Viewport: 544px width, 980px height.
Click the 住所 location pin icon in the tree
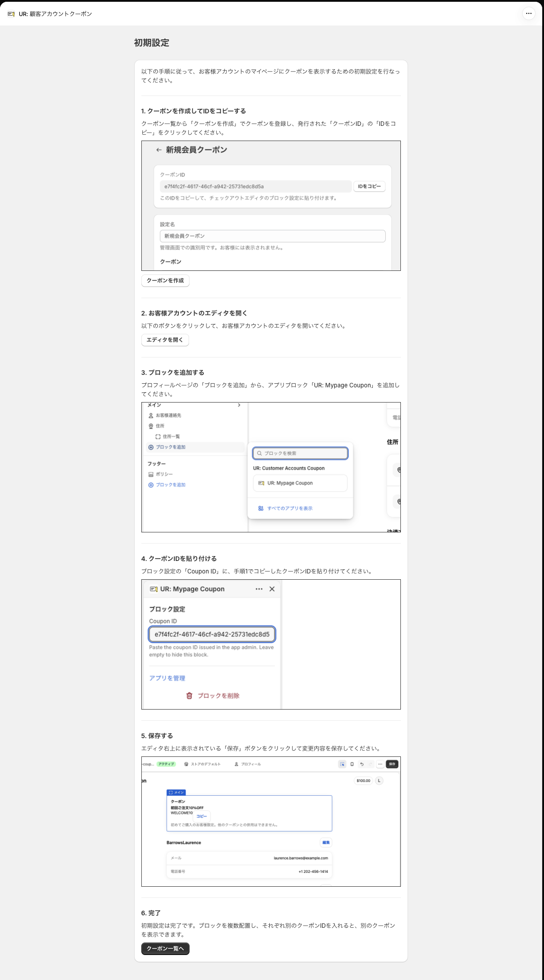[151, 426]
